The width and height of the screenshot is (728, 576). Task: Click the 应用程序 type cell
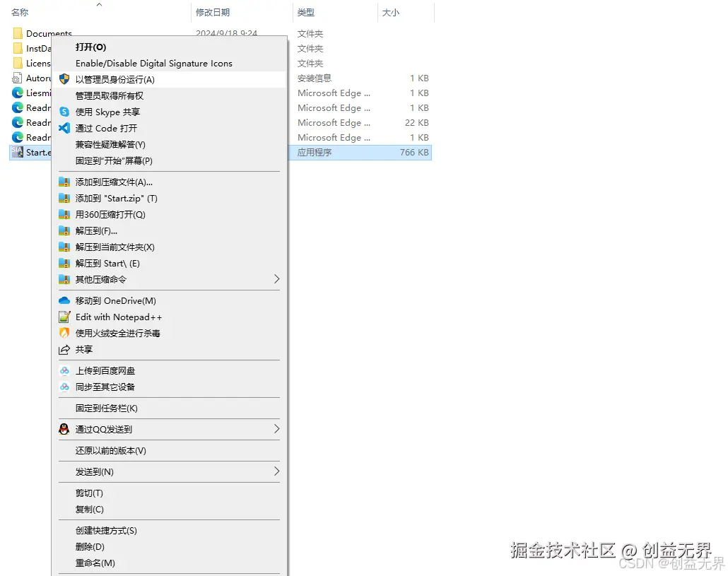click(315, 152)
